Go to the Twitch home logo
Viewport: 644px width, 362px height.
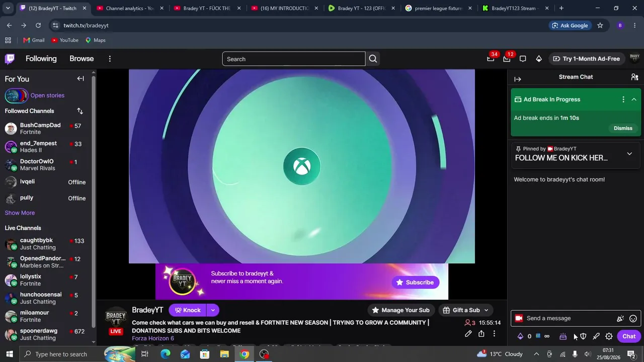[10, 59]
